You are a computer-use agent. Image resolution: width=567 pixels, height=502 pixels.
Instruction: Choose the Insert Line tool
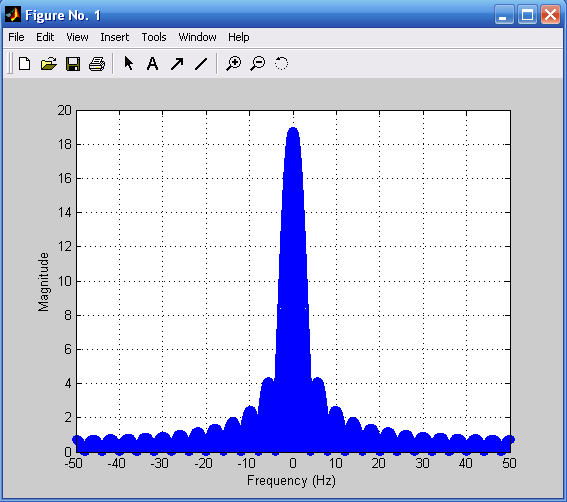tap(201, 64)
